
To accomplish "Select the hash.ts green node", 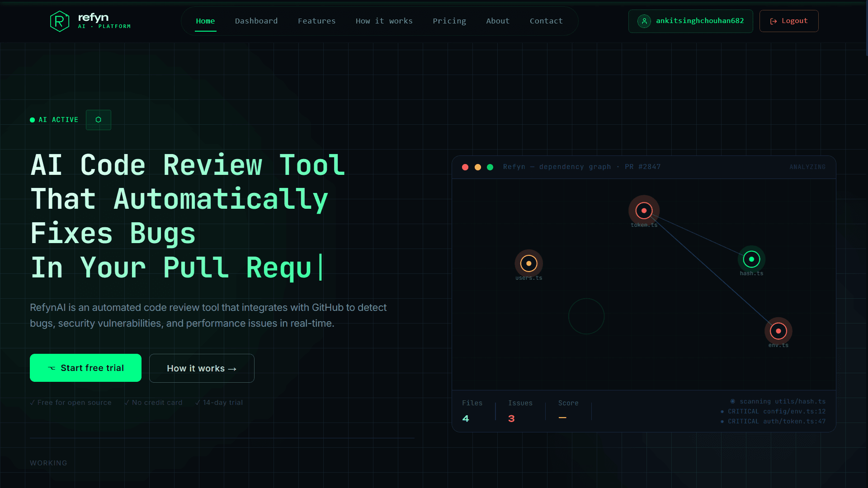I will (x=751, y=259).
